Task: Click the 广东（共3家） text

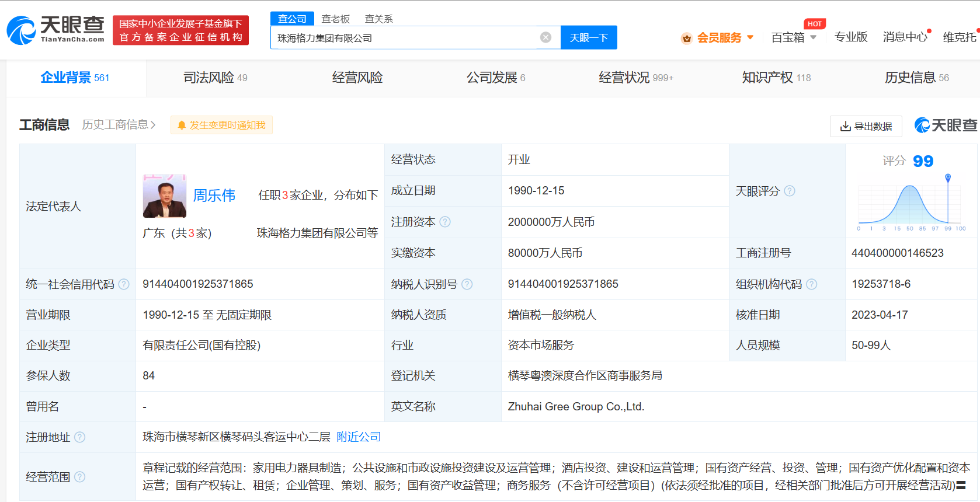Action: [x=177, y=233]
